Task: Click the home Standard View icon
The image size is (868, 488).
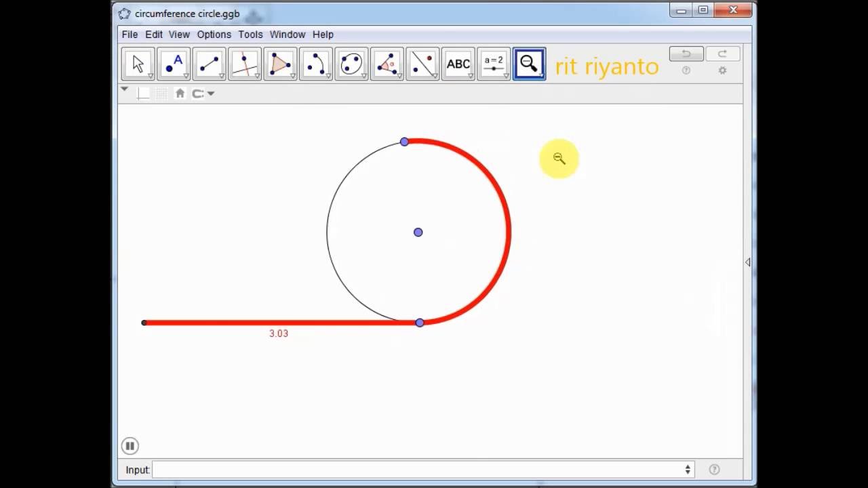Action: coord(180,94)
